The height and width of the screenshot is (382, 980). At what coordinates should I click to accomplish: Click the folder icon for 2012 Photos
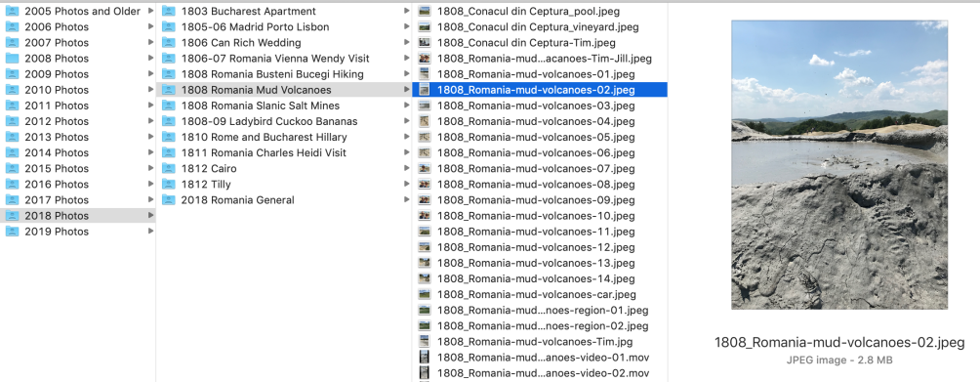click(x=13, y=121)
